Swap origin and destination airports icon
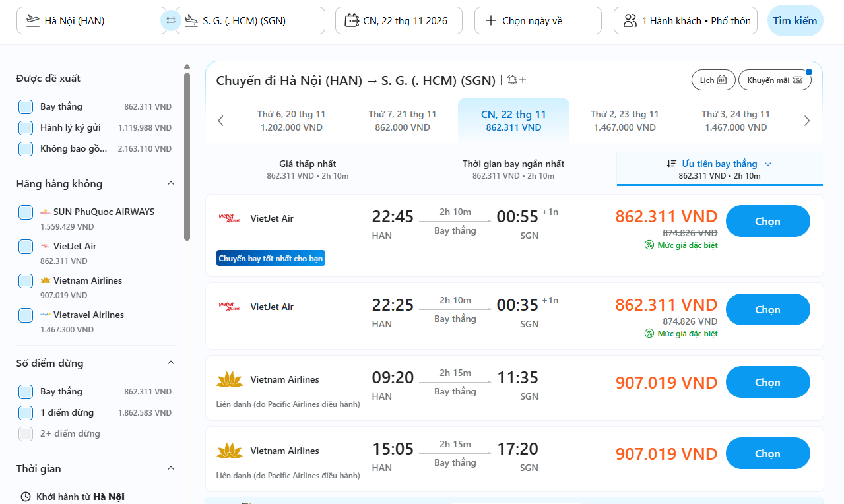Image resolution: width=844 pixels, height=504 pixels. pos(171,20)
